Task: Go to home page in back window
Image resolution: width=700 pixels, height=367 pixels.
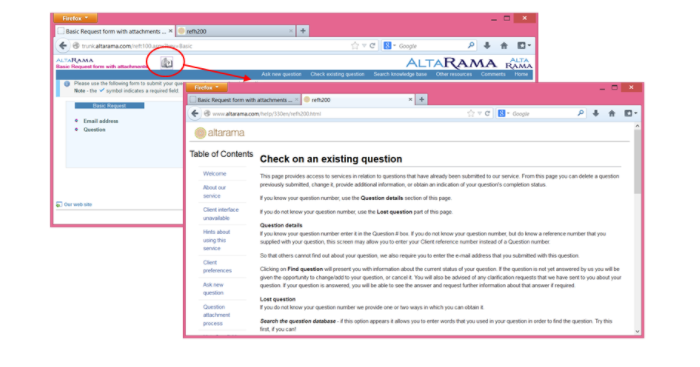Action: click(x=504, y=46)
